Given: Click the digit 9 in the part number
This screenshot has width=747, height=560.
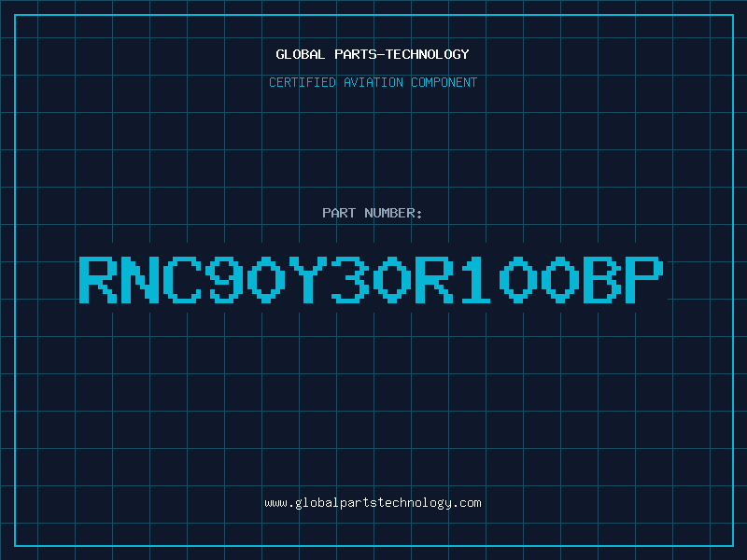Looking at the screenshot, I should point(224,280).
